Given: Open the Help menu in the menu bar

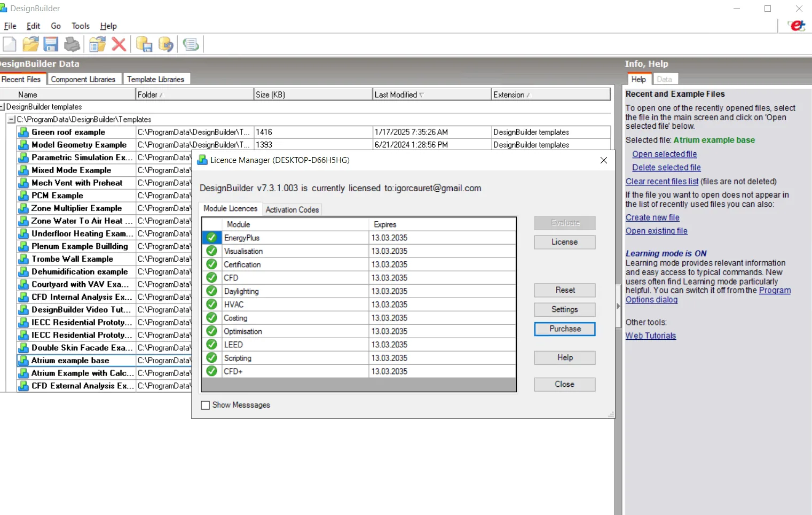Looking at the screenshot, I should pos(108,26).
